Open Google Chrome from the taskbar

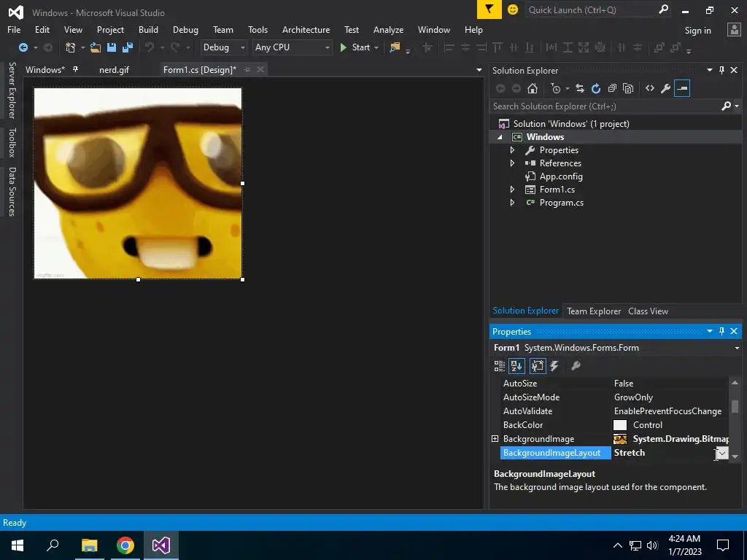pyautogui.click(x=125, y=545)
